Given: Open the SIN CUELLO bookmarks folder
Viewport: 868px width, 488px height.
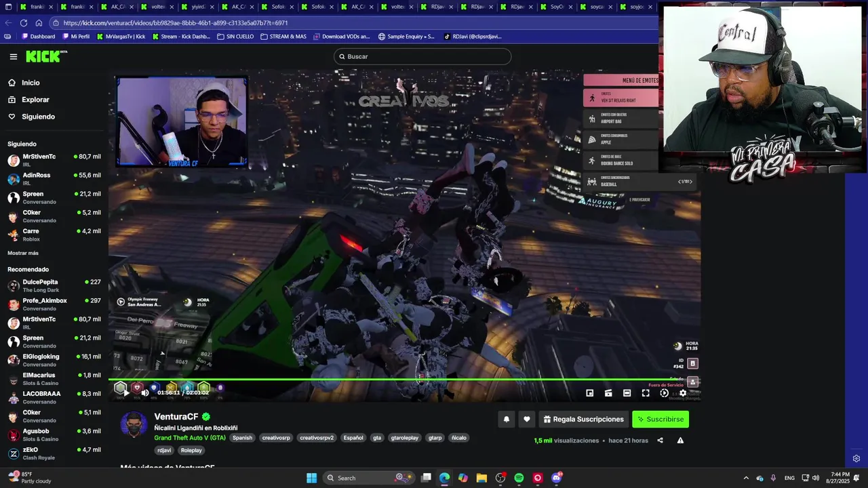Looking at the screenshot, I should [235, 37].
